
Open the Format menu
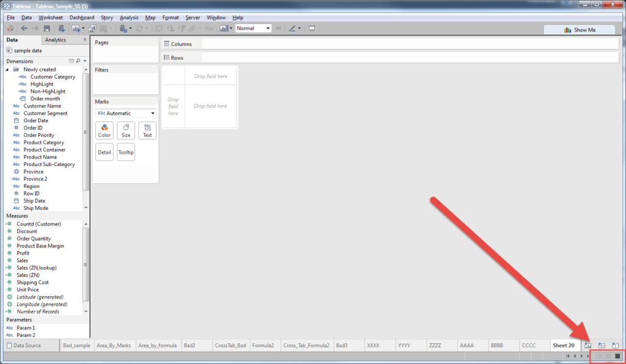[171, 18]
